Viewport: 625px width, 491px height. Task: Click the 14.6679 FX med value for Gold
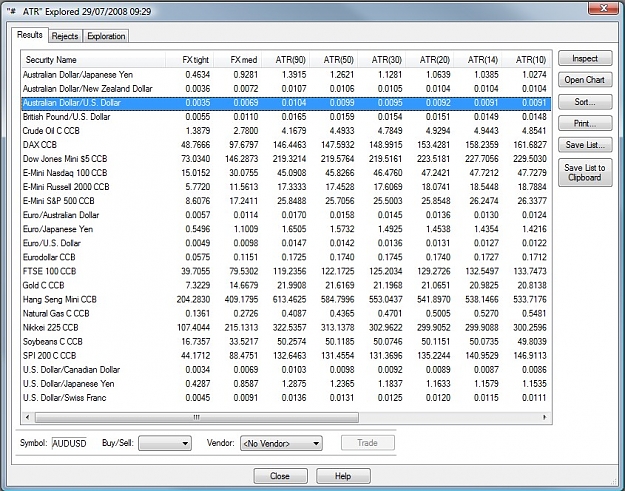pyautogui.click(x=244, y=285)
